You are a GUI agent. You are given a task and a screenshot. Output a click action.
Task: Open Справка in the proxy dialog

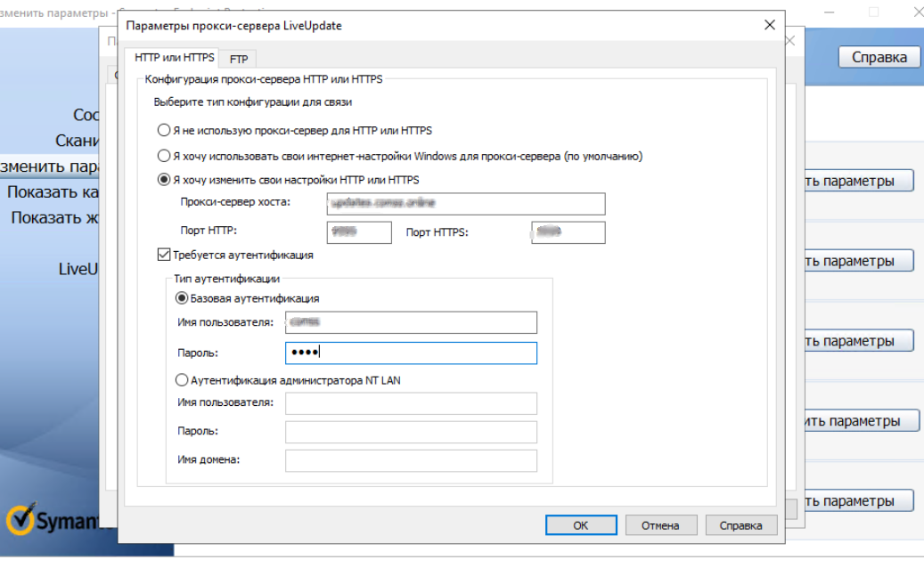[740, 525]
